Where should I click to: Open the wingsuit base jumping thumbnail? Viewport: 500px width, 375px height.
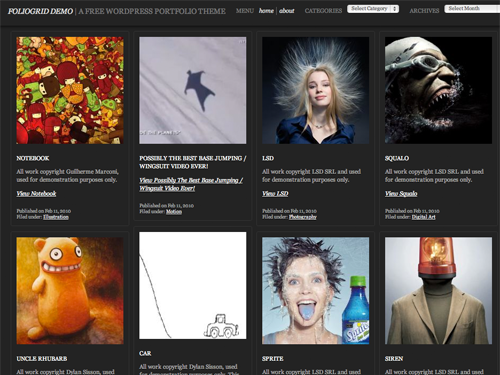[x=193, y=90]
